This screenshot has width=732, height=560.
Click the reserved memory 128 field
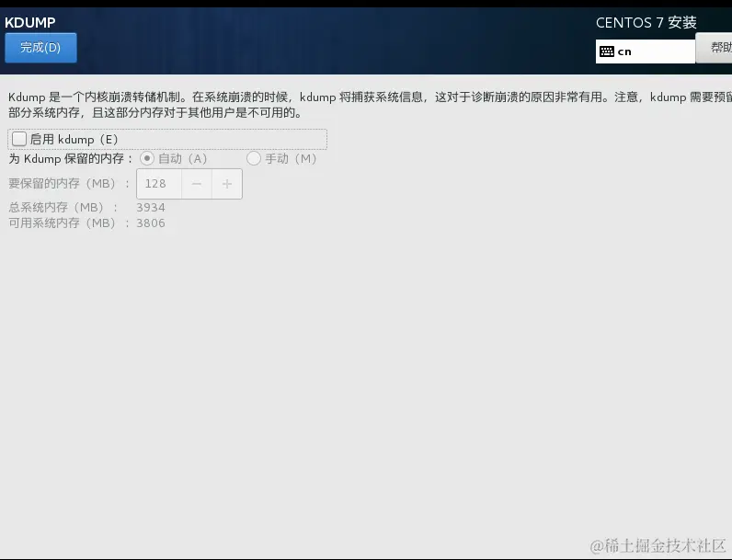[x=159, y=184]
